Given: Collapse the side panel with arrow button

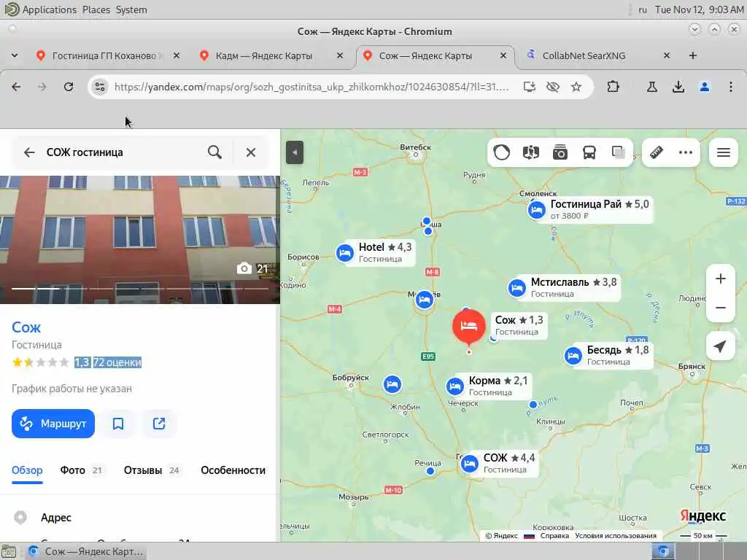Looking at the screenshot, I should tap(295, 152).
